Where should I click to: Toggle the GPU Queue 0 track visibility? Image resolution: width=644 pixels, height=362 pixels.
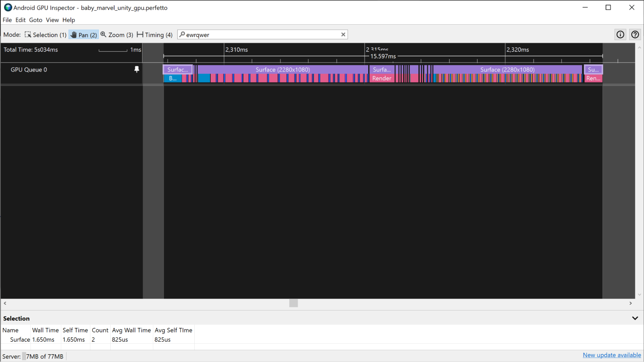point(137,70)
